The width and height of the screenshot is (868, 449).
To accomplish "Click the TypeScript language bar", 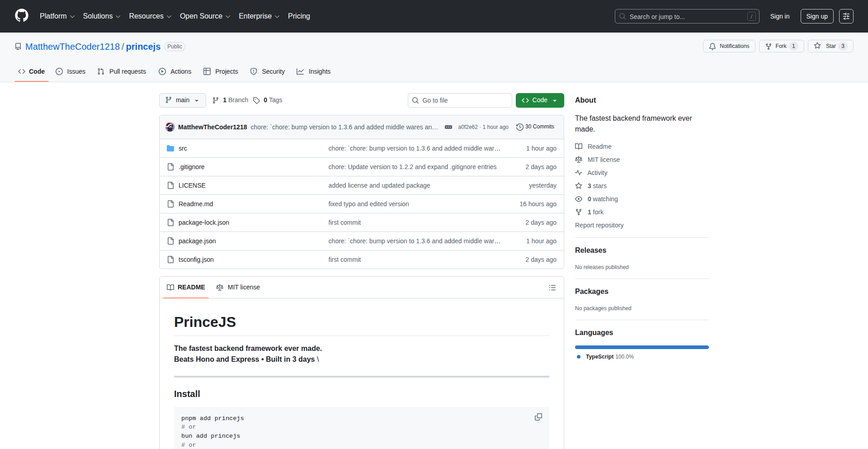I will pyautogui.click(x=642, y=347).
